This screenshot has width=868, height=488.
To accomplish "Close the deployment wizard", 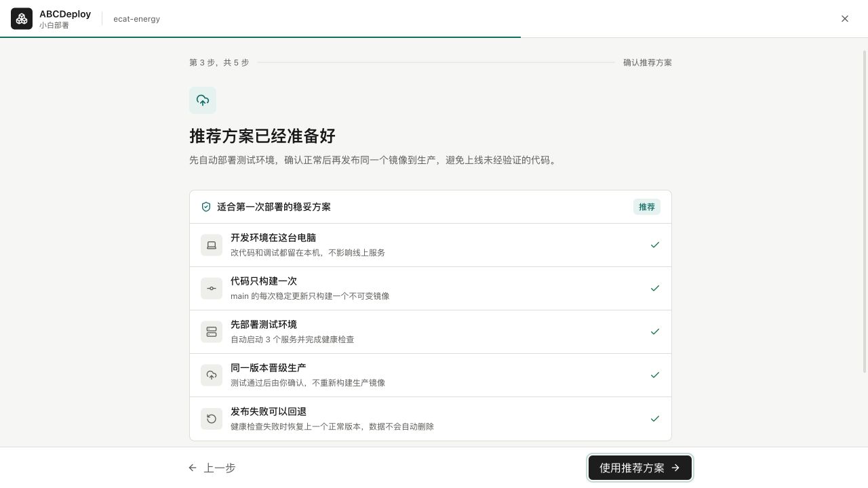I will click(845, 19).
